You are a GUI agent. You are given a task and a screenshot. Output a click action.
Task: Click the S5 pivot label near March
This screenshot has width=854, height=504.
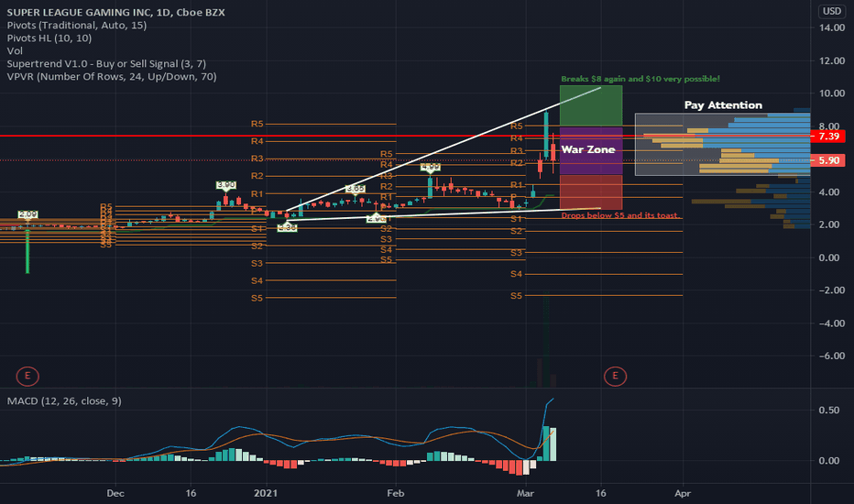click(516, 296)
